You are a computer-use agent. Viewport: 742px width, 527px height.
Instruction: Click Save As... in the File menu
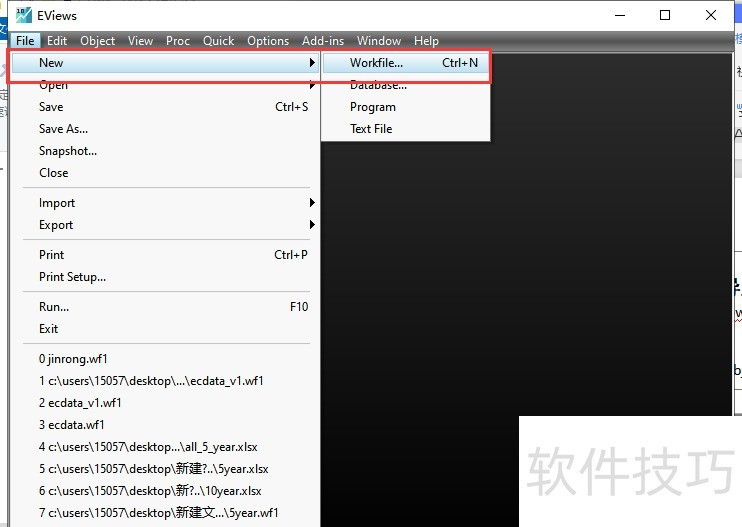[x=164, y=129]
